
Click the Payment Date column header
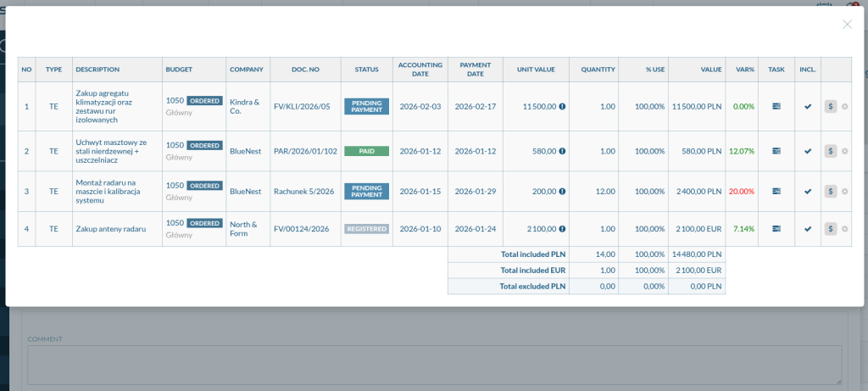(476, 70)
